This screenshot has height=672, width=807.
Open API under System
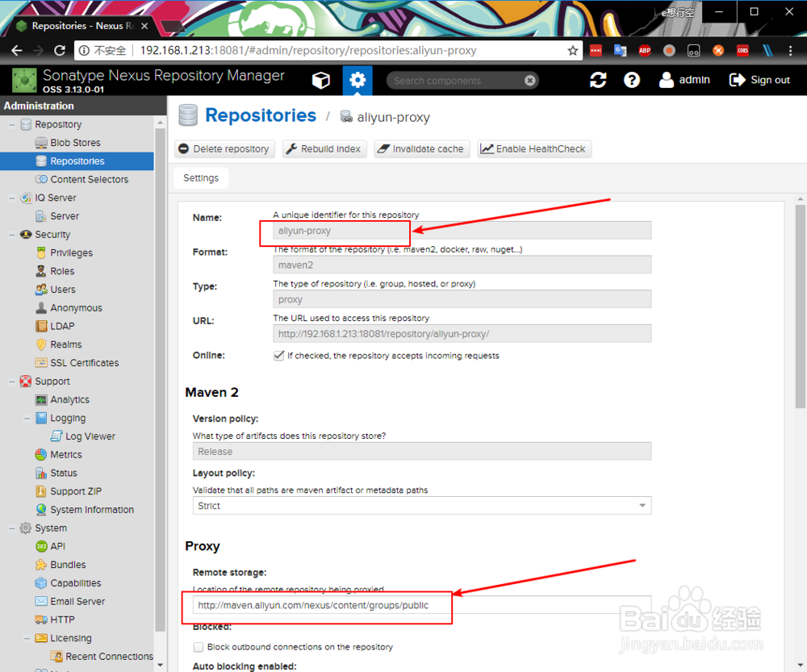[57, 546]
